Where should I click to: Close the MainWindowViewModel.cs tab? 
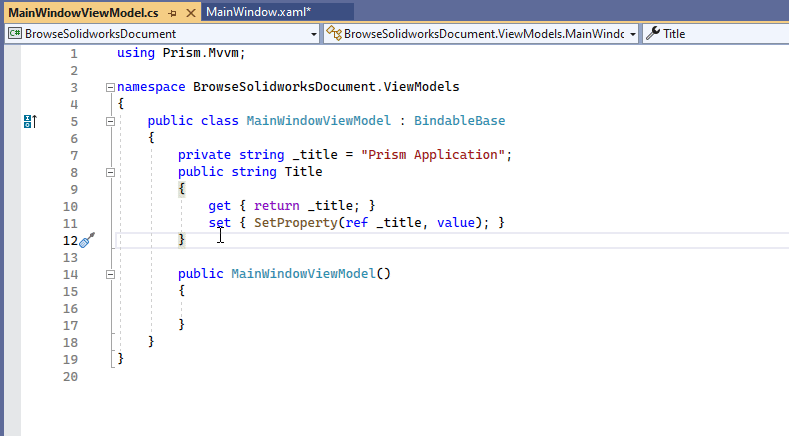[191, 13]
